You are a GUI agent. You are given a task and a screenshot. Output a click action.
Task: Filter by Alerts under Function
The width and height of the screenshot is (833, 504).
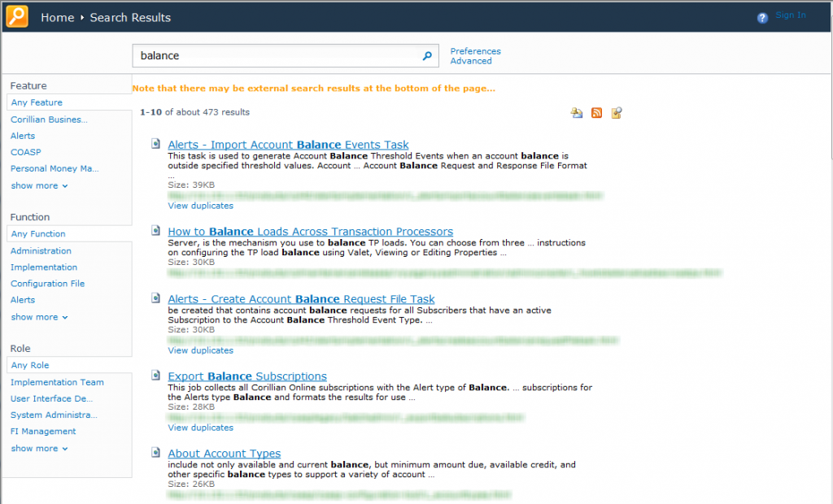[23, 300]
